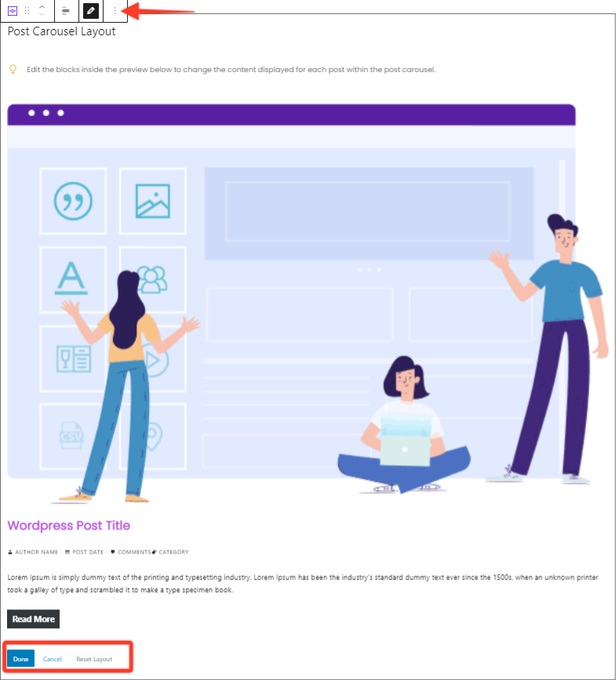Open the block alignment options

[x=66, y=11]
